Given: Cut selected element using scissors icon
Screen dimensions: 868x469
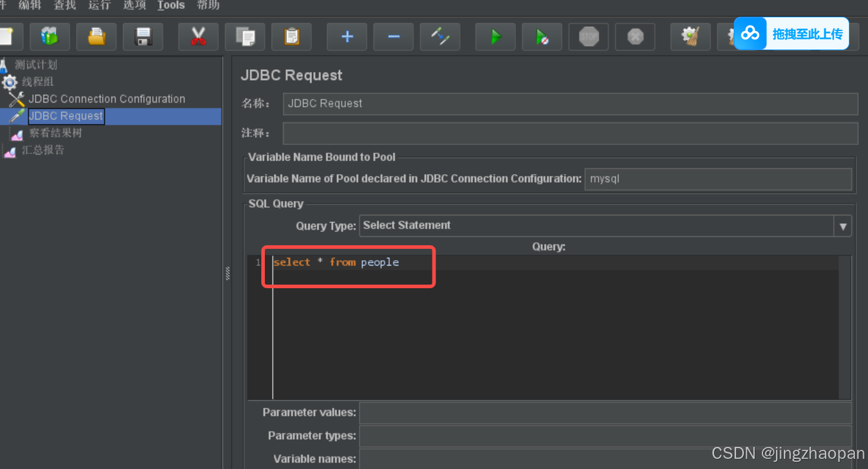Looking at the screenshot, I should (198, 36).
